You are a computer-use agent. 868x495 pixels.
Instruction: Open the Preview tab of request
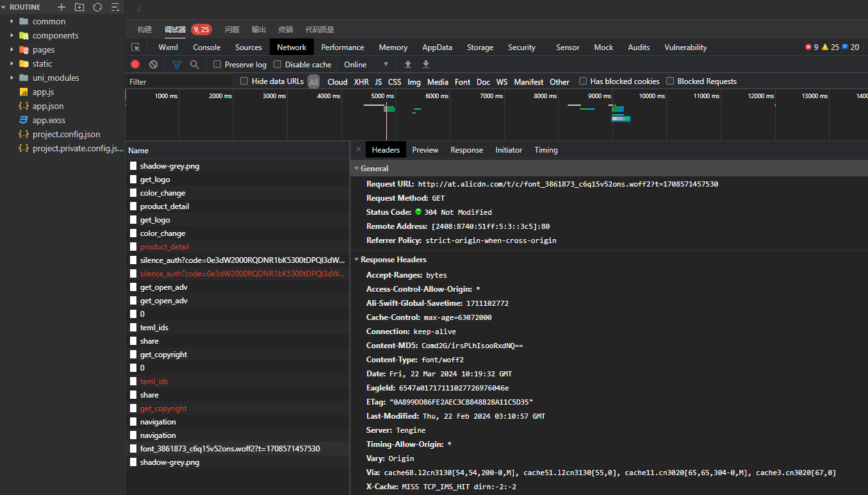[425, 149]
